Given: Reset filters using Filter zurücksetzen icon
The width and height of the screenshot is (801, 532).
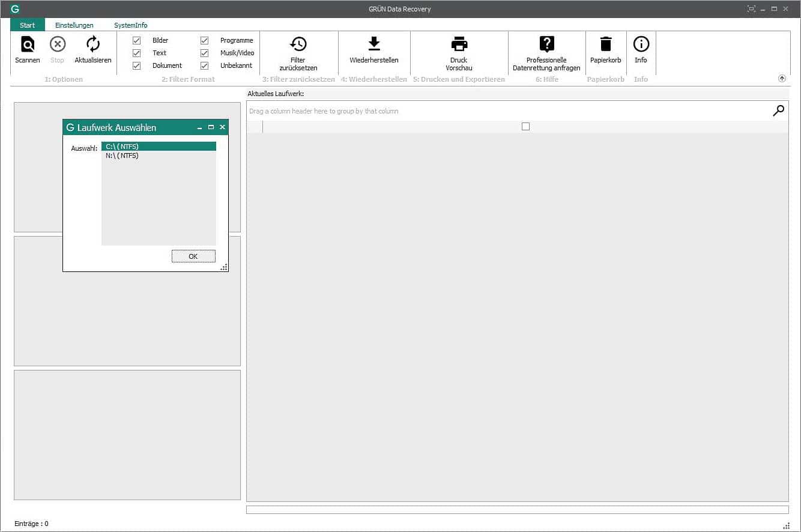Looking at the screenshot, I should (x=298, y=44).
